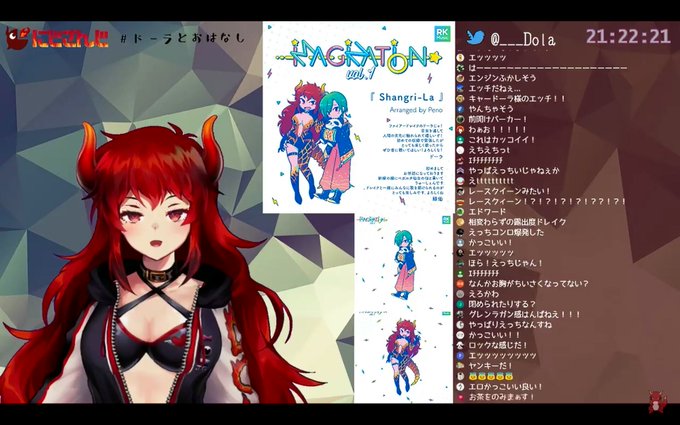Click avatar beside 'やんちゃそう' comment
This screenshot has width=680, height=425.
[x=460, y=109]
